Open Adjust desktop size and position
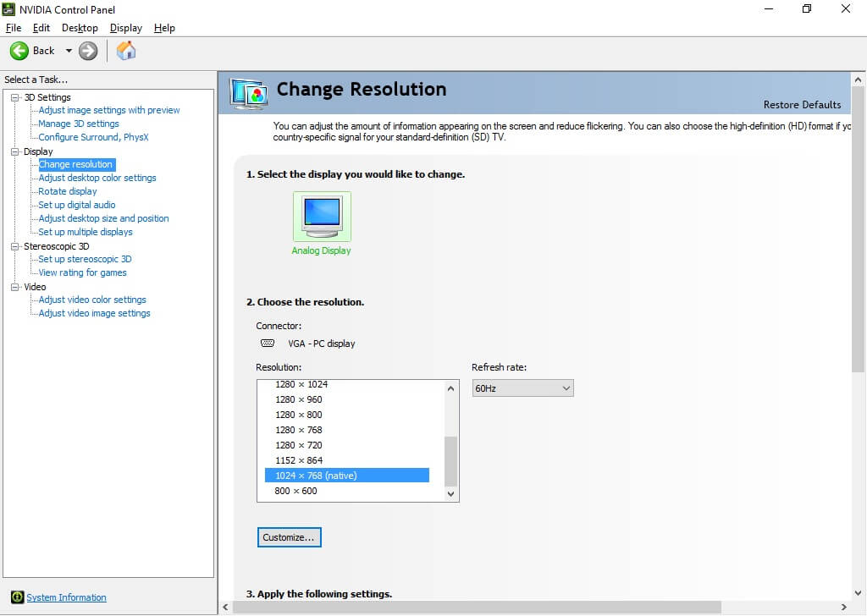This screenshot has height=616, width=867. [x=103, y=218]
